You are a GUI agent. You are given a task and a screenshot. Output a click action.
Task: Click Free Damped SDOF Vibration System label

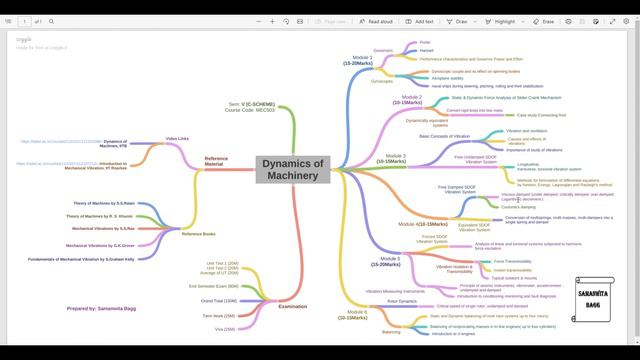457,189
